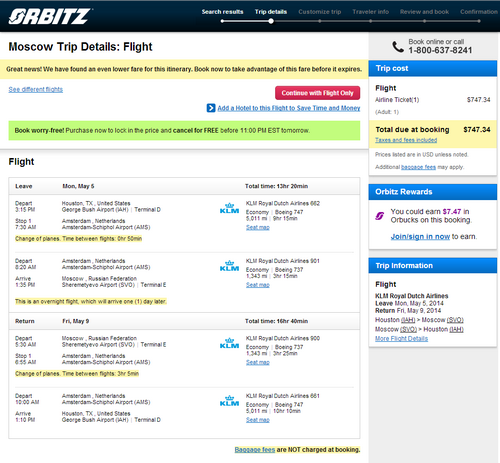
Task: Click the KLM logo for flight 901
Action: coord(229,266)
